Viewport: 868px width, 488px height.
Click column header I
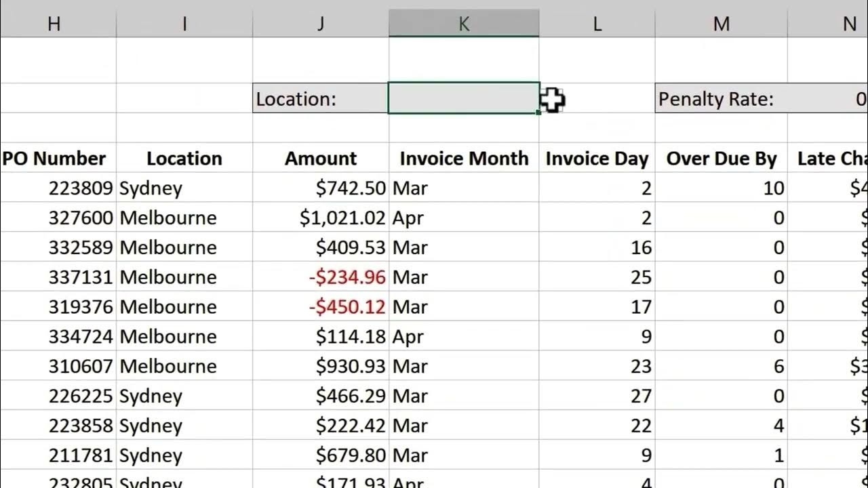pos(184,24)
